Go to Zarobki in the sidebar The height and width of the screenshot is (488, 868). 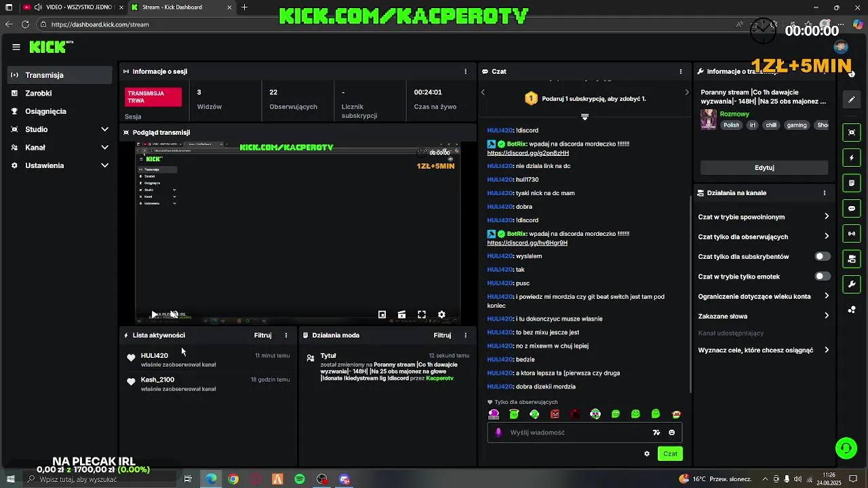coord(60,94)
